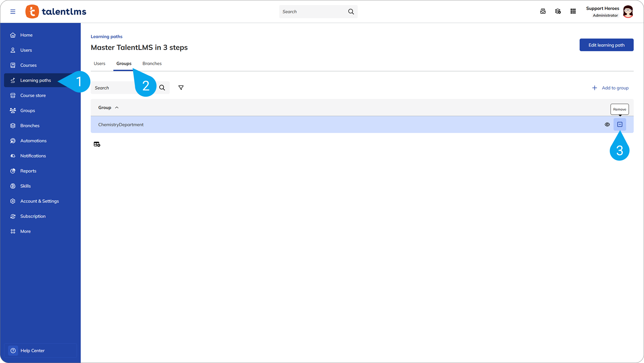Screen dimensions: 644x363
Task: Open the apps grid icon
Action: coord(573,11)
